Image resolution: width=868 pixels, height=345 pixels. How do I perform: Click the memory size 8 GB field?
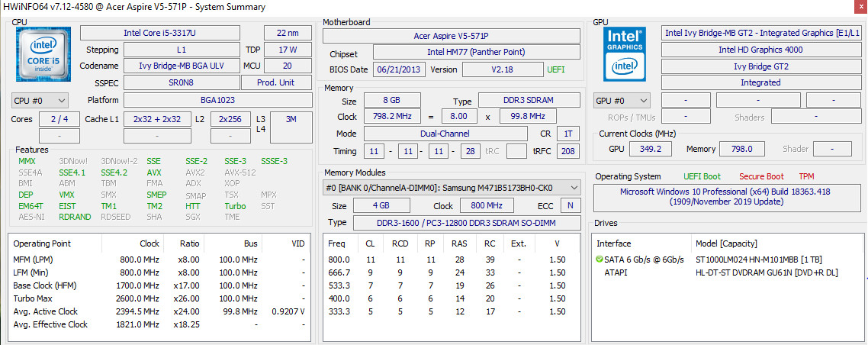(392, 100)
